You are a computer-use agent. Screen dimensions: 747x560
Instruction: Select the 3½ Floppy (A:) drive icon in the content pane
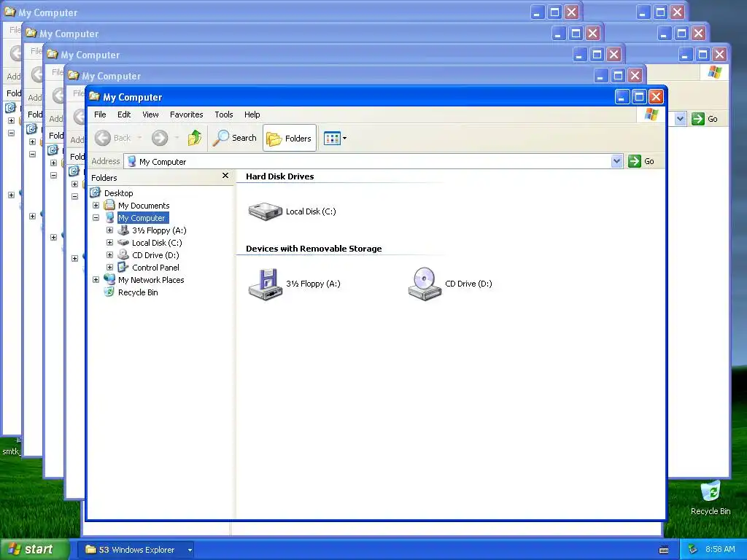[266, 284]
